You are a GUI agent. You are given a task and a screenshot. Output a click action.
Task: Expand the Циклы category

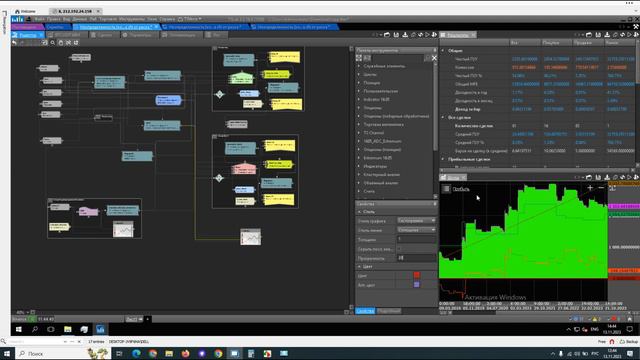coord(359,74)
